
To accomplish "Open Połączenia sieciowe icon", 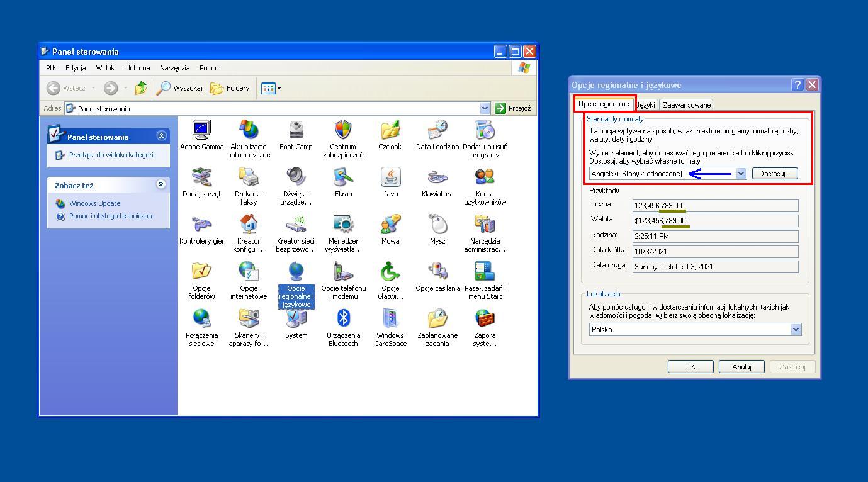I will 201,319.
